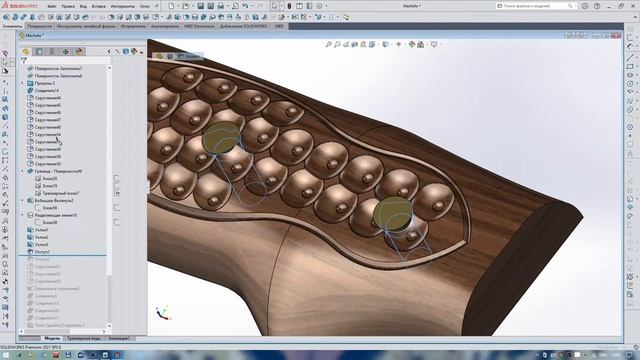640x360 pixels.
Task: Click the Edit Appearance color ball in view toolbar
Action: click(412, 44)
